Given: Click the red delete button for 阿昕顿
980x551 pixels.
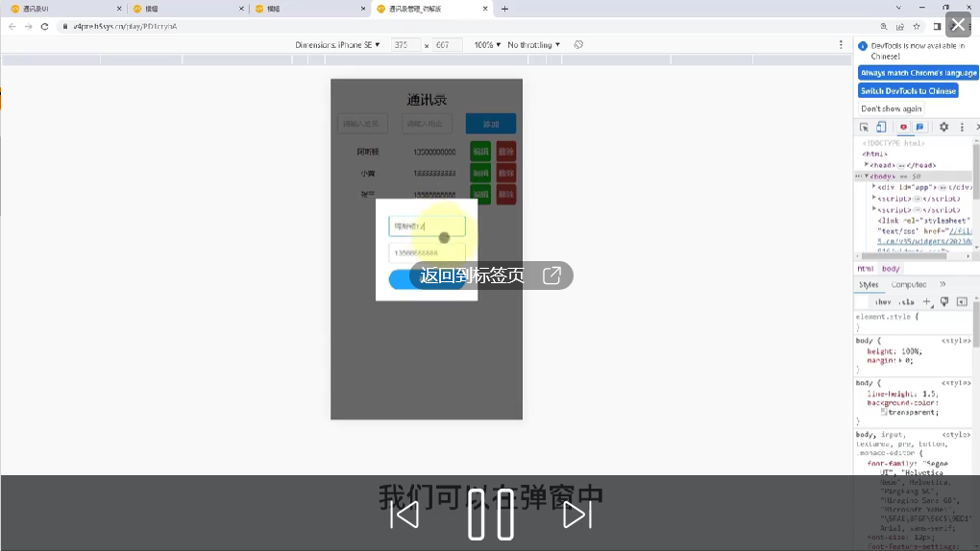Looking at the screenshot, I should [506, 152].
